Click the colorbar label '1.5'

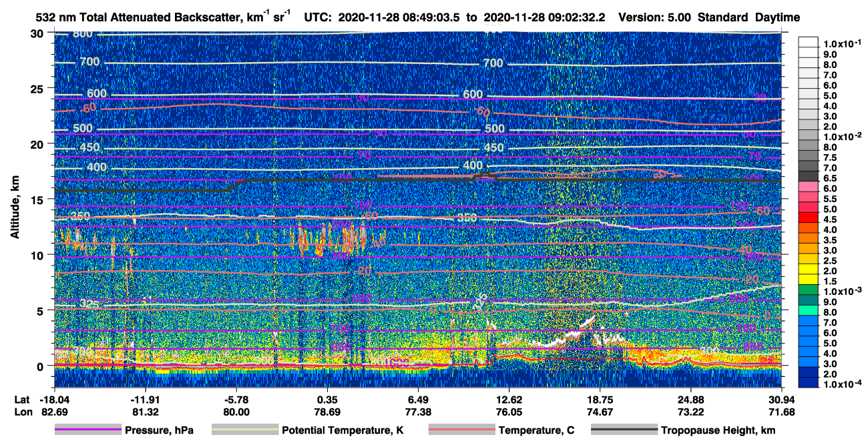pyautogui.click(x=831, y=282)
